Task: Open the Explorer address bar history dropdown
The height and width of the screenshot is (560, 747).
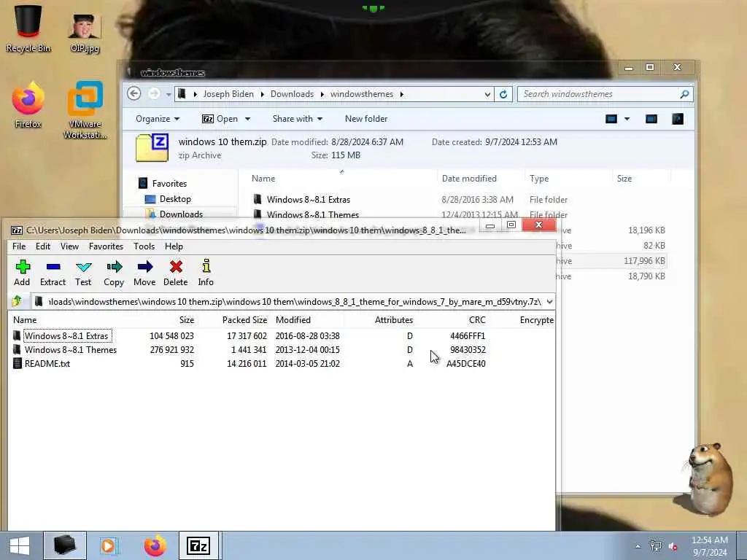Action: click(x=487, y=94)
